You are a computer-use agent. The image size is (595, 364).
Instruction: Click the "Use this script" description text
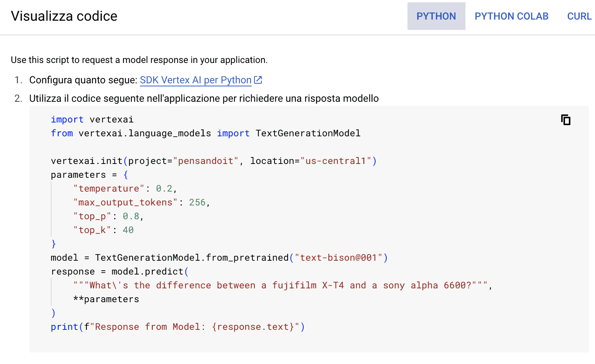(x=139, y=60)
